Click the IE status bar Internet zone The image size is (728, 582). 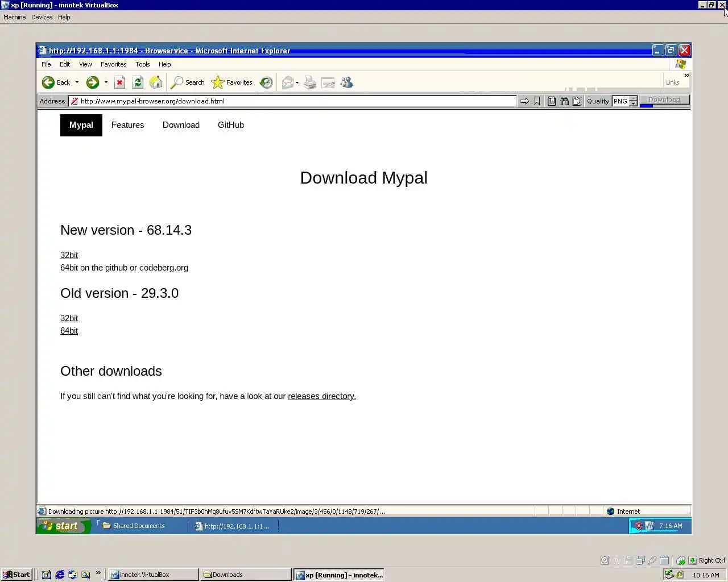click(648, 512)
